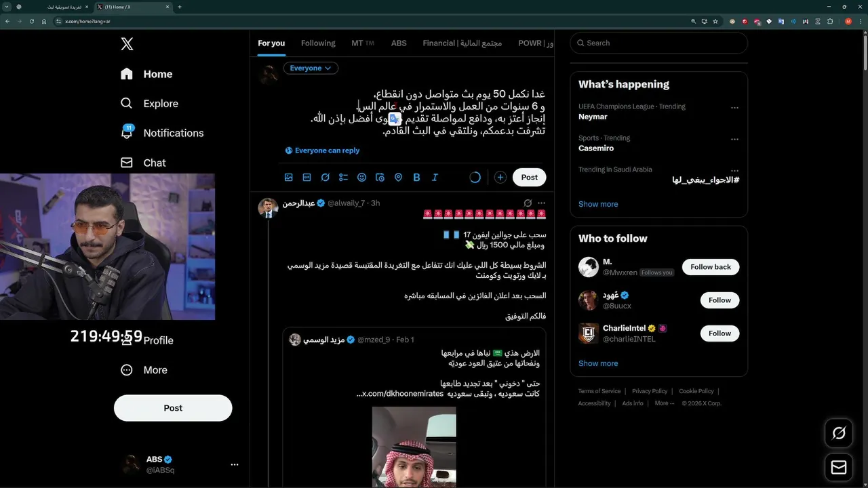Click the large Post button in sidebar
The height and width of the screenshot is (488, 868).
[x=173, y=408]
